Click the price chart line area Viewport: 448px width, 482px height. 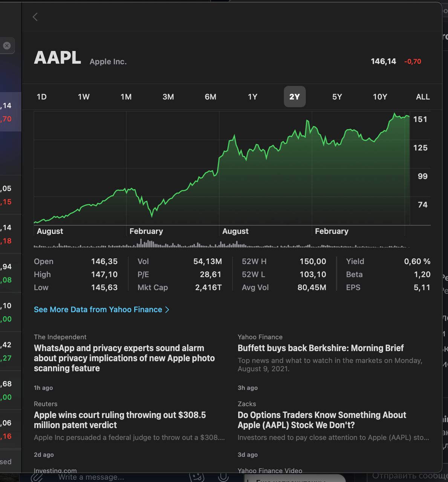tap(222, 168)
